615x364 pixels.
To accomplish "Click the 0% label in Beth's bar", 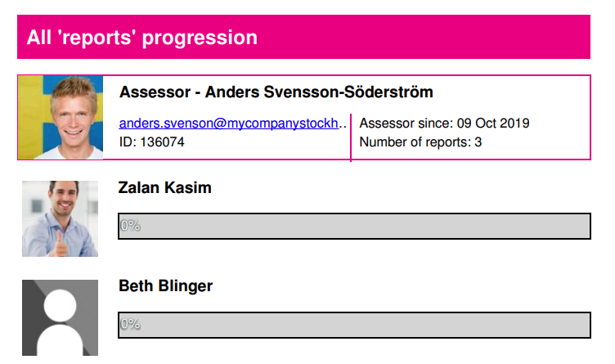I will point(130,324).
